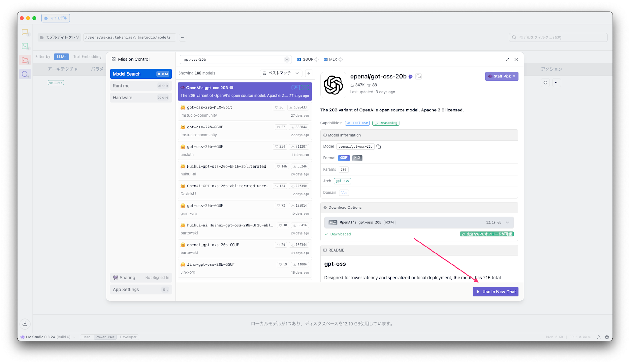The width and height of the screenshot is (630, 364).
Task: Click the gpt-oss architecture tag
Action: tap(342, 181)
